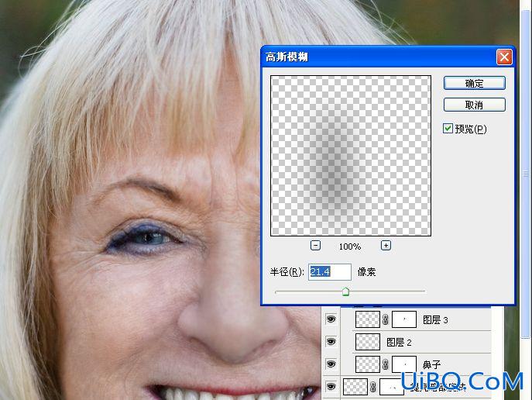Hide the 图层 2 layer
The height and width of the screenshot is (400, 532).
[331, 342]
